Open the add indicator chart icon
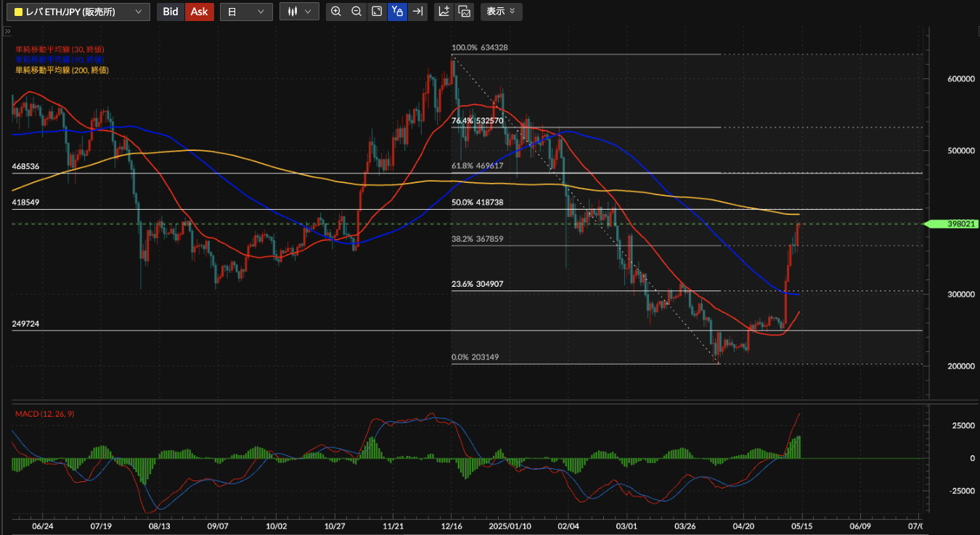 click(x=444, y=12)
